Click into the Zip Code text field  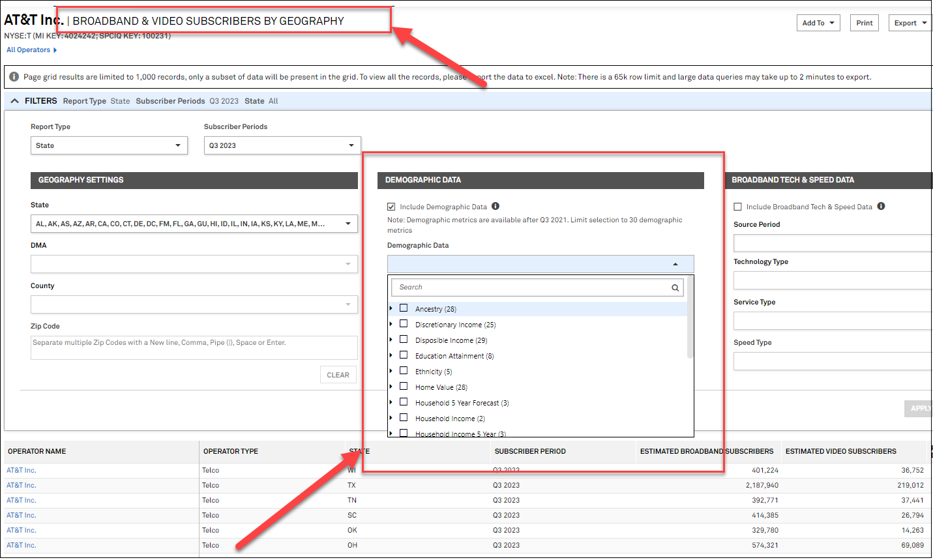coord(194,348)
